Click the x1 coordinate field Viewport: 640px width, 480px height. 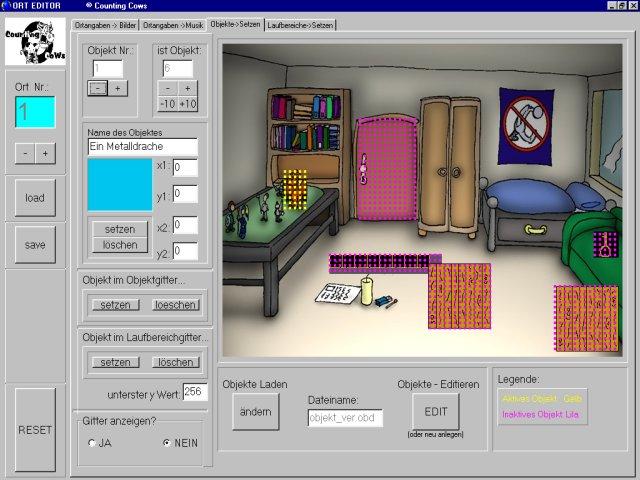[185, 168]
